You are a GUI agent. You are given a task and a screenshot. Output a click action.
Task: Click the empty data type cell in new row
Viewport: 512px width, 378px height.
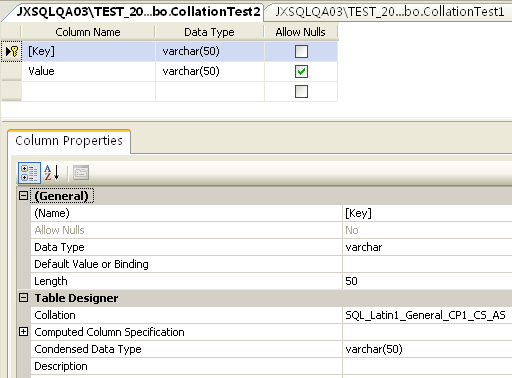[x=210, y=91]
